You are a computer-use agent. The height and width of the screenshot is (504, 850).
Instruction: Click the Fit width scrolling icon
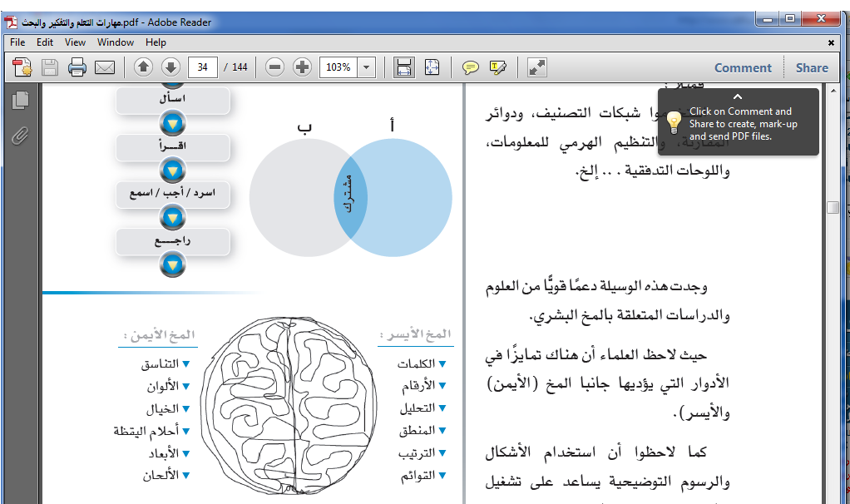[404, 67]
